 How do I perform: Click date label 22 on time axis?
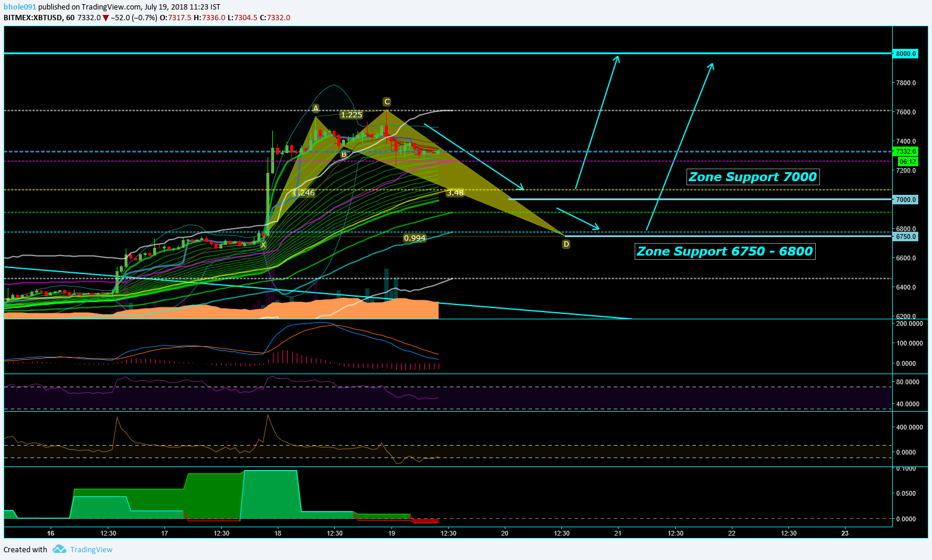[x=732, y=533]
